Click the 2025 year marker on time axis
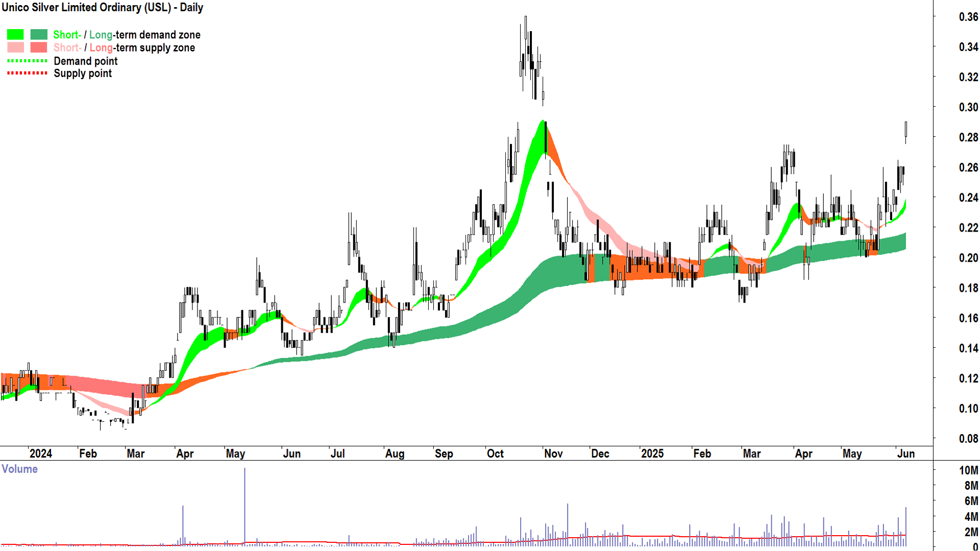 point(652,454)
